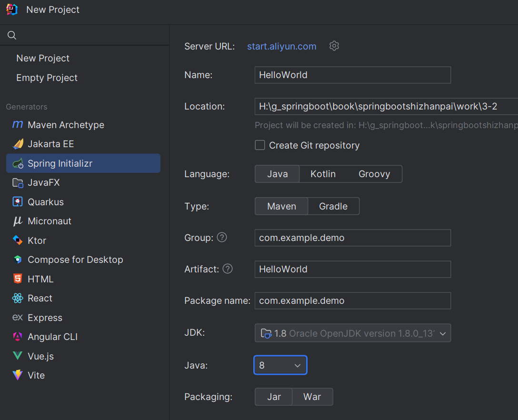518x420 pixels.
Task: Show help for Group field
Action: click(222, 237)
